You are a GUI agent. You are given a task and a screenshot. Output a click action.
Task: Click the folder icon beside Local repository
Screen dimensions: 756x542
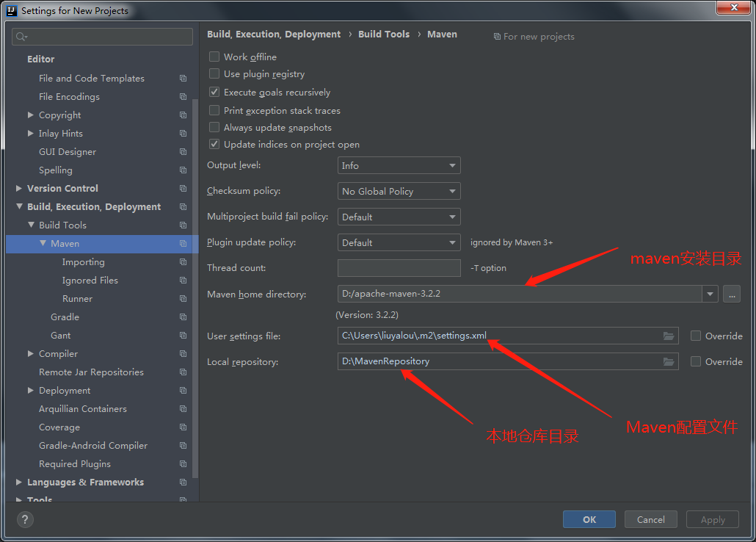668,361
